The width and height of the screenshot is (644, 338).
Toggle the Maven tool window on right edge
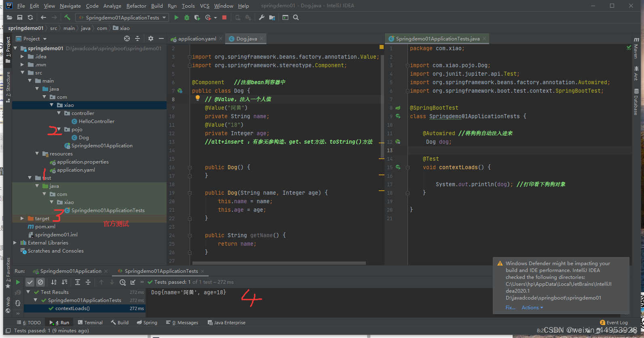pos(636,48)
